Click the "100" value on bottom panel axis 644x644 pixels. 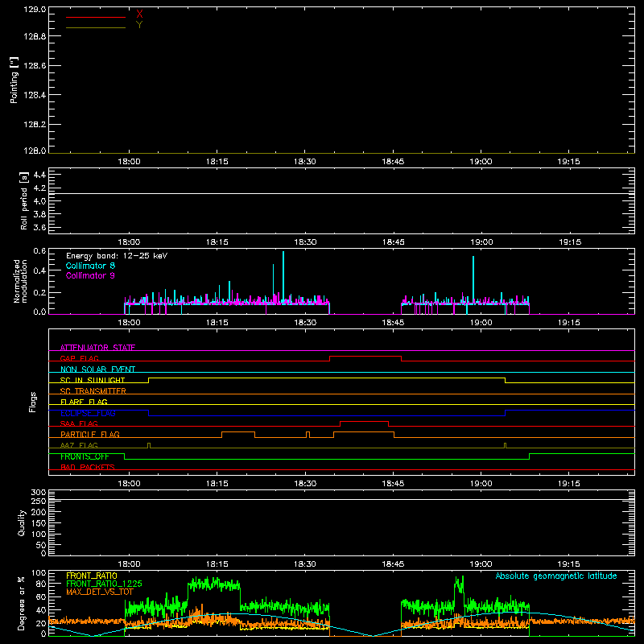coord(39,573)
